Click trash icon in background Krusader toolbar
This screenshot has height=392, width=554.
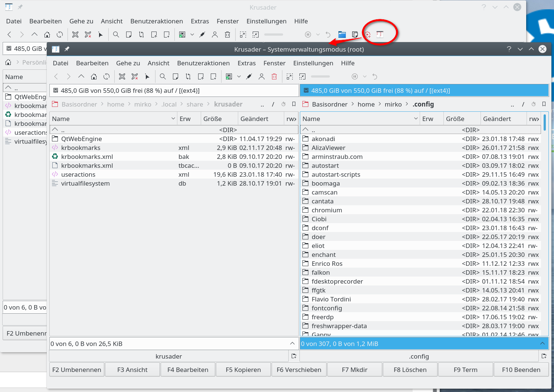point(227,35)
